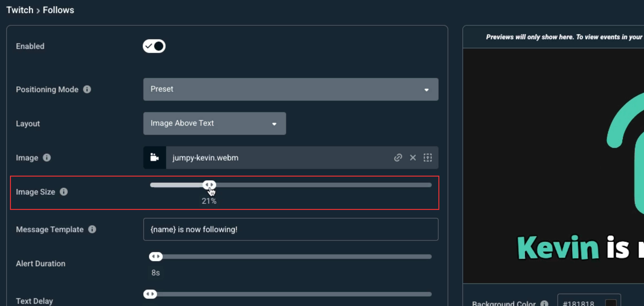Clear the jumpy-kevin.webm image with X
The width and height of the screenshot is (644, 306).
[413, 157]
